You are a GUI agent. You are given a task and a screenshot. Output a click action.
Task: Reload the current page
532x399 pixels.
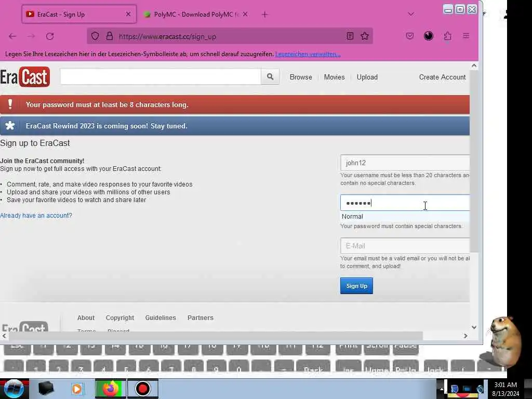(50, 36)
